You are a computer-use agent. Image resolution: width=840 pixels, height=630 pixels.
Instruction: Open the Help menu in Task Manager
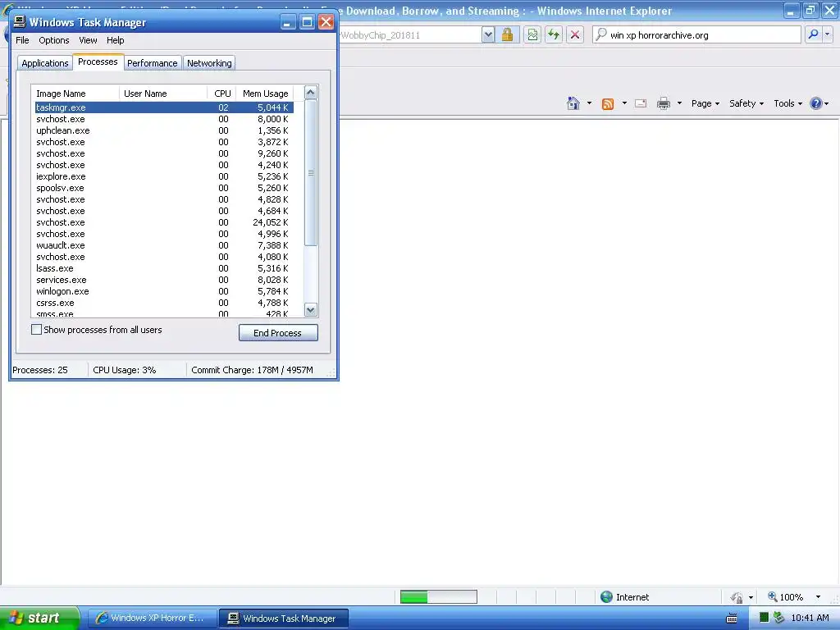click(115, 40)
